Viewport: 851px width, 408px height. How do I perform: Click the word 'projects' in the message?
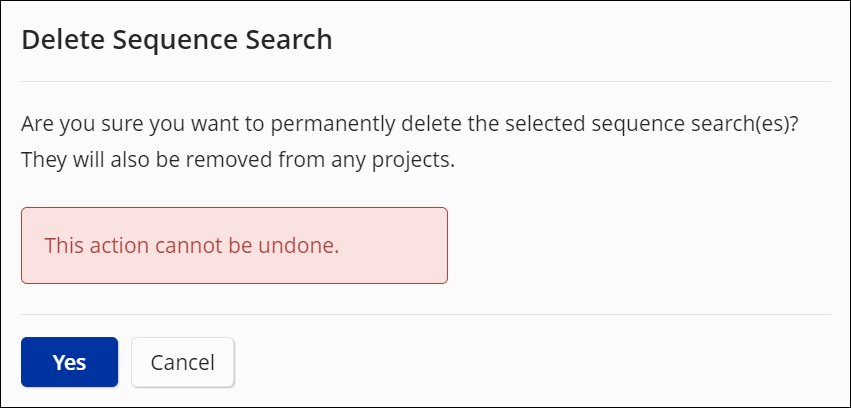click(x=416, y=159)
